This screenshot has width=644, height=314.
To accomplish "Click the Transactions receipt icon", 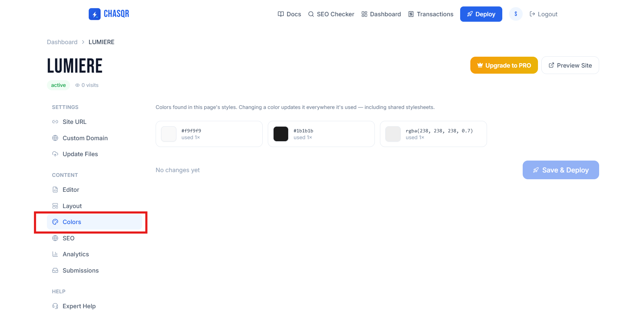I will pyautogui.click(x=411, y=14).
